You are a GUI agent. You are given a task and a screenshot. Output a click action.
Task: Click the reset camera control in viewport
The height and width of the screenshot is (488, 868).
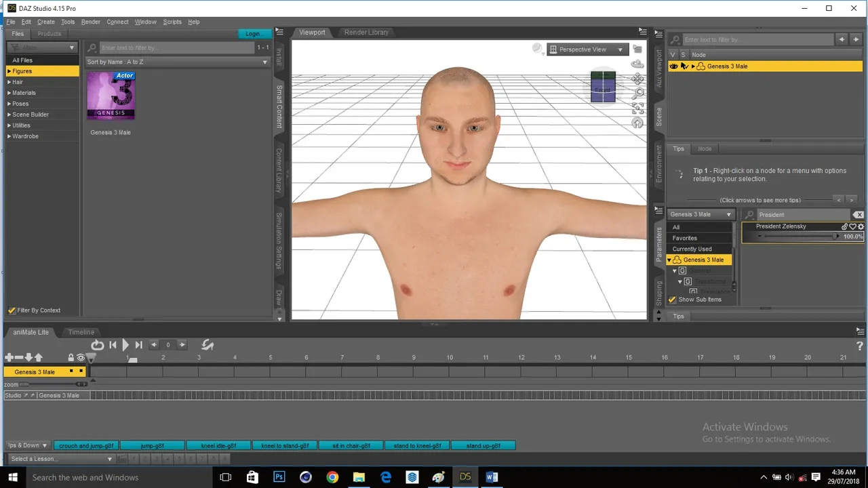pos(637,123)
